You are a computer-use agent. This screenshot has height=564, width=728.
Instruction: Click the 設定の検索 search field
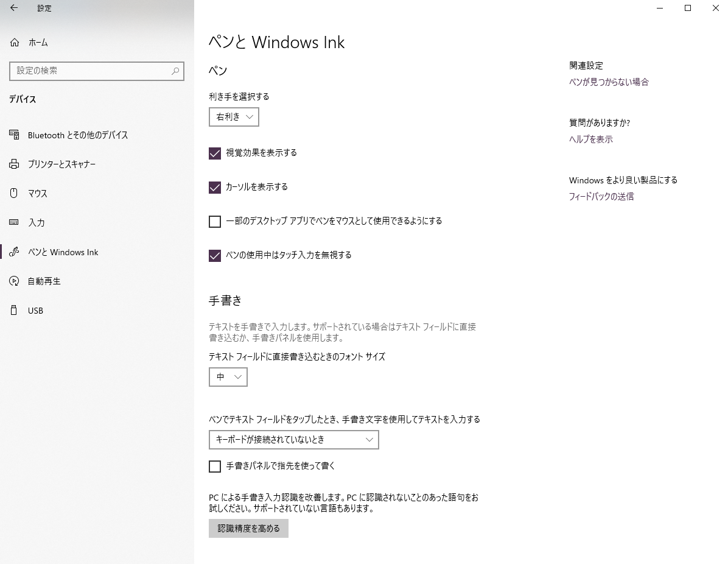pyautogui.click(x=97, y=71)
